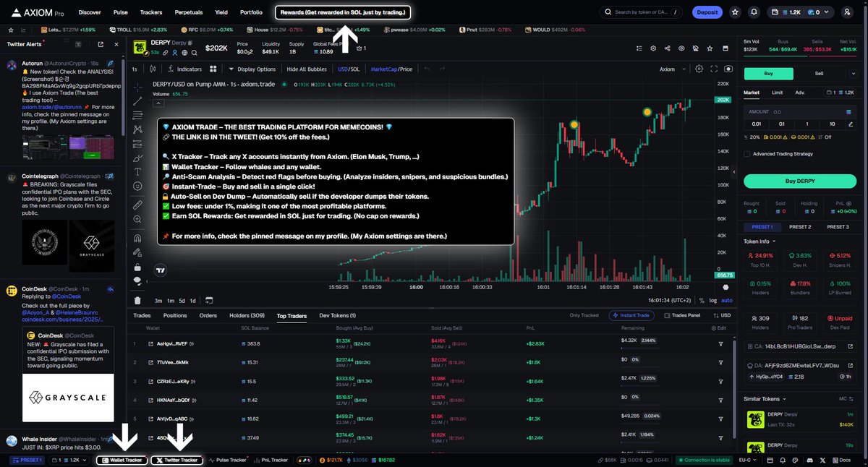Screen dimensions: 868x467
Task: Expand the Display Options dropdown
Action: tap(252, 69)
